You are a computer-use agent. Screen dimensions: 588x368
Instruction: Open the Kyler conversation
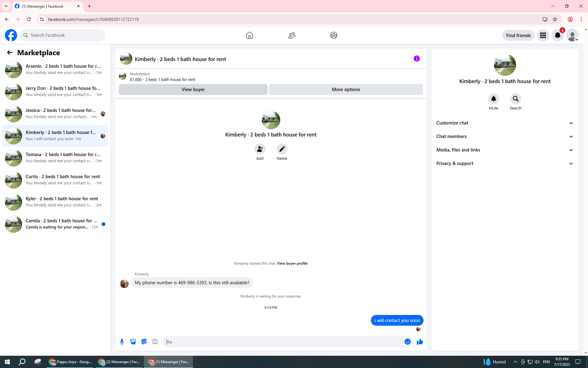[x=55, y=202]
